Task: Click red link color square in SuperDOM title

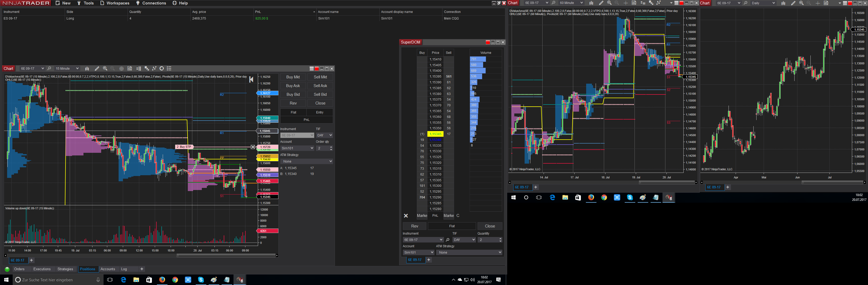Action: pos(488,42)
